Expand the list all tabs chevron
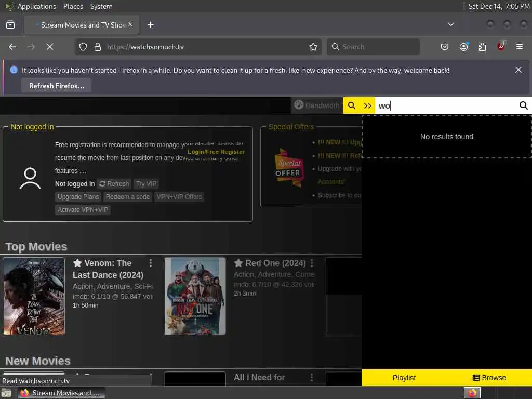This screenshot has height=399, width=532. pyautogui.click(x=451, y=24)
